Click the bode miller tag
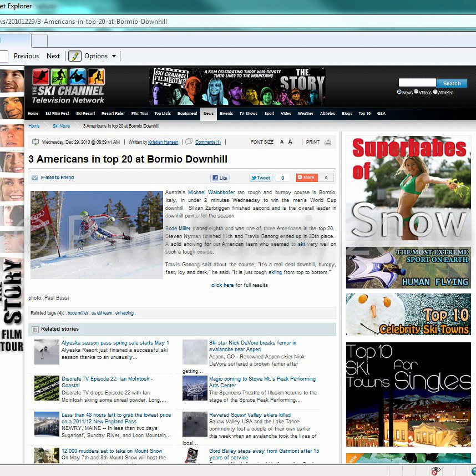This screenshot has height=476, width=476. 78,313
